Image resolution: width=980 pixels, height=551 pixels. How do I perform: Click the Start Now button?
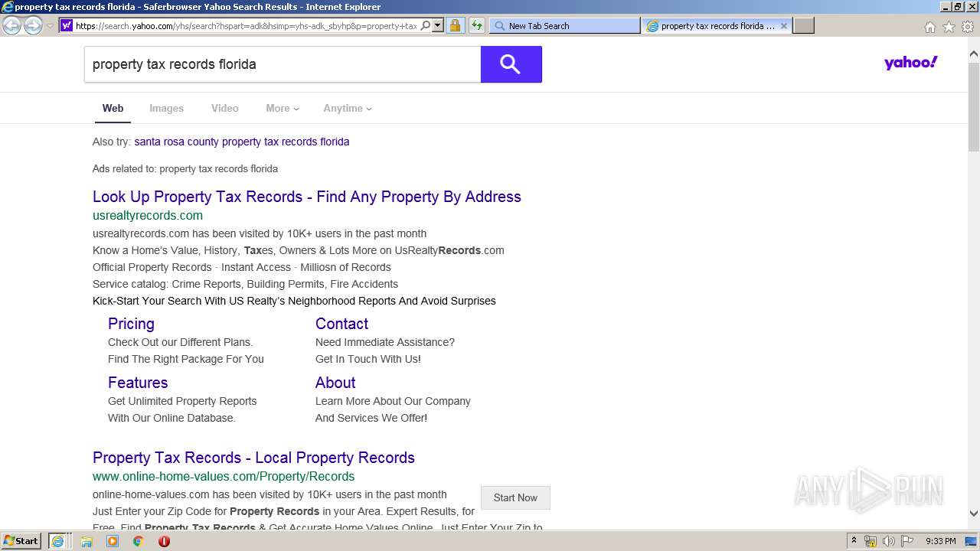(x=515, y=497)
